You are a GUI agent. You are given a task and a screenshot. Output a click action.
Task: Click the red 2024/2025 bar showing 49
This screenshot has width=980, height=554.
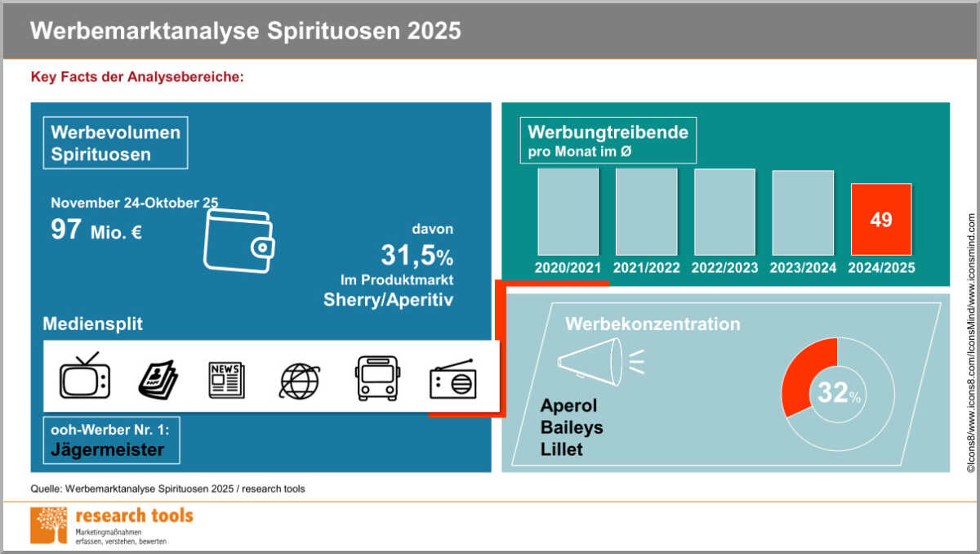click(881, 219)
